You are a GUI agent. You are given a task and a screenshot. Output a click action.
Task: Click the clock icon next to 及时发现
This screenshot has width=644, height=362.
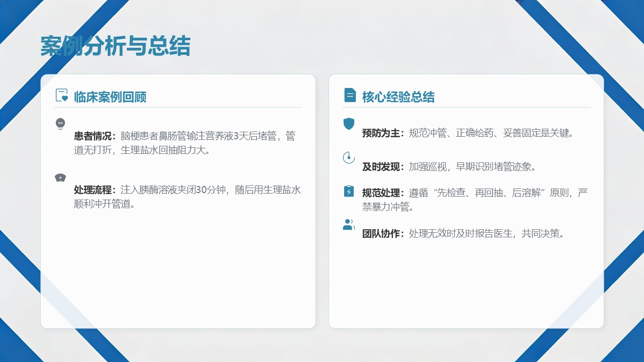point(349,157)
